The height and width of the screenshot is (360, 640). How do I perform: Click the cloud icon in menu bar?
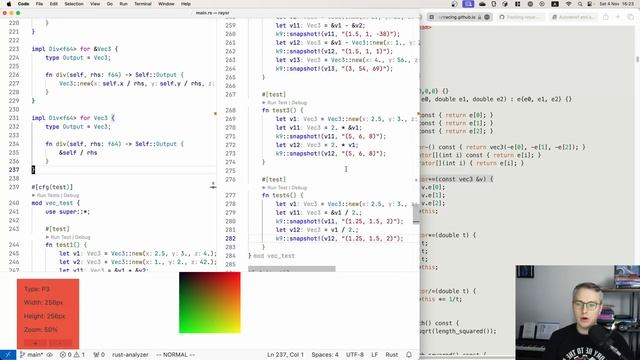pos(482,4)
